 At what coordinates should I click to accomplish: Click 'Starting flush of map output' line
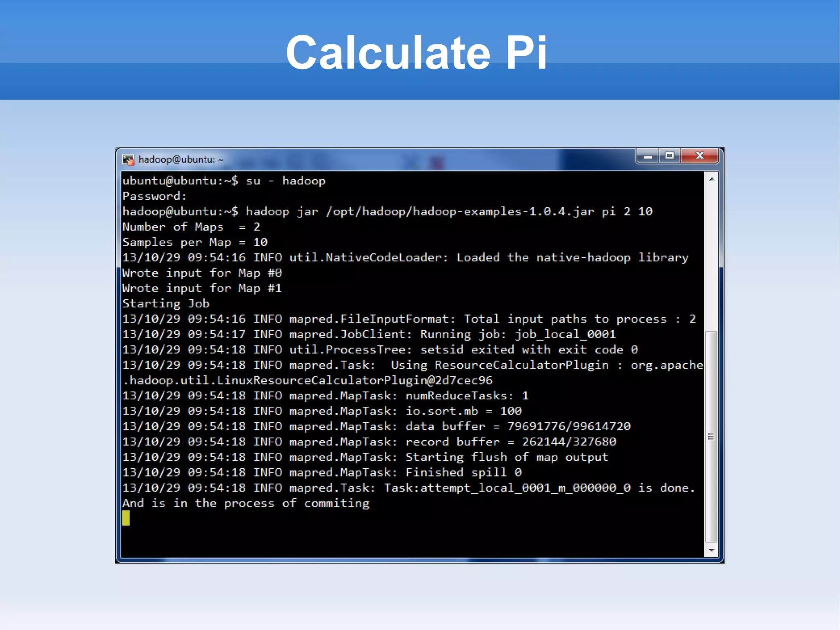click(365, 457)
